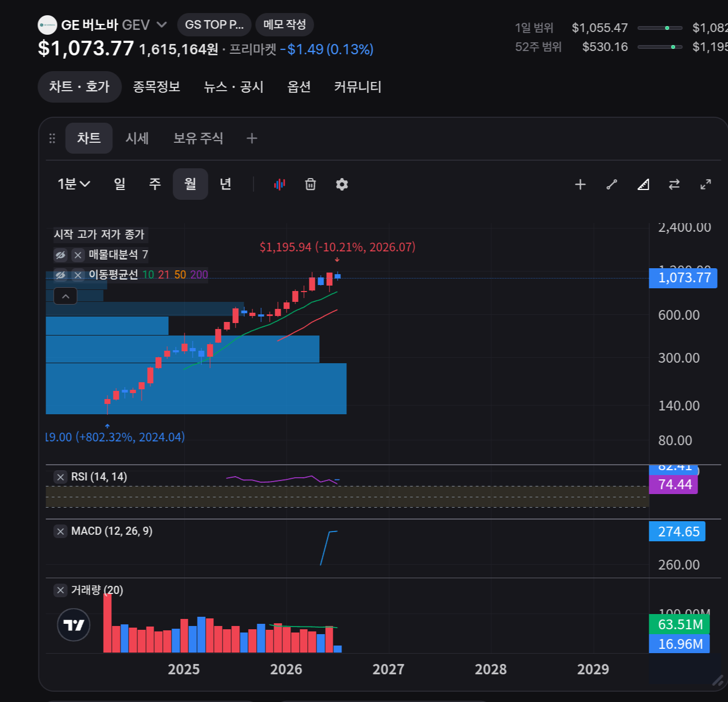This screenshot has width=728, height=702.
Task: Click the 시작 고가 저가 종가 legend
Action: click(99, 235)
